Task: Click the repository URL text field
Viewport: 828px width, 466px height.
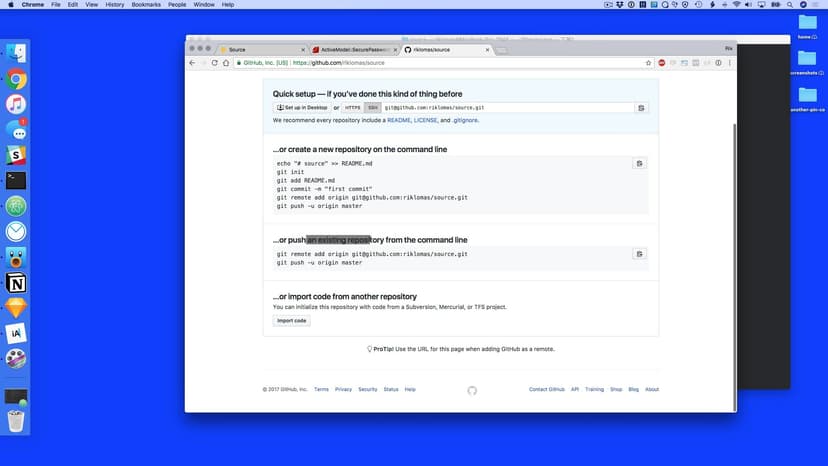Action: click(507, 107)
